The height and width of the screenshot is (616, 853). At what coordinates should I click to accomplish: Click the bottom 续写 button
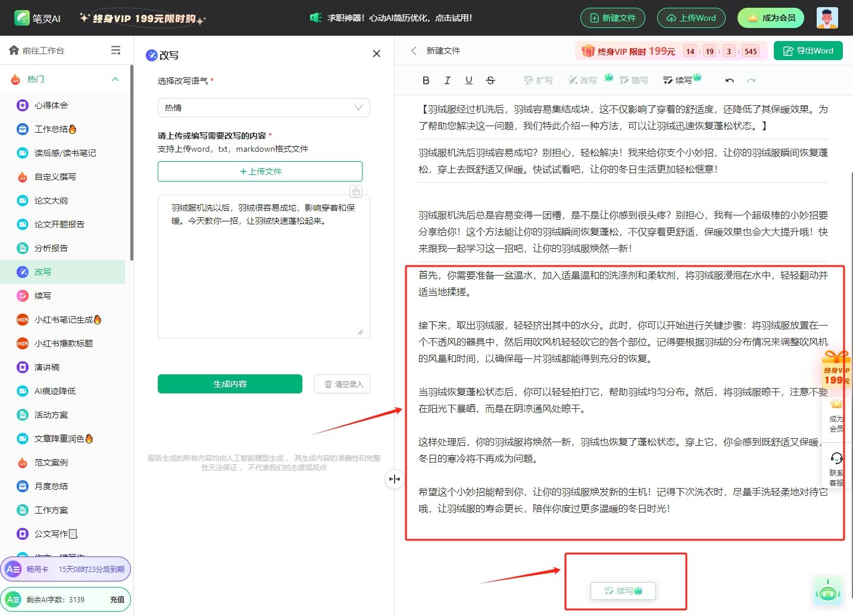point(623,590)
